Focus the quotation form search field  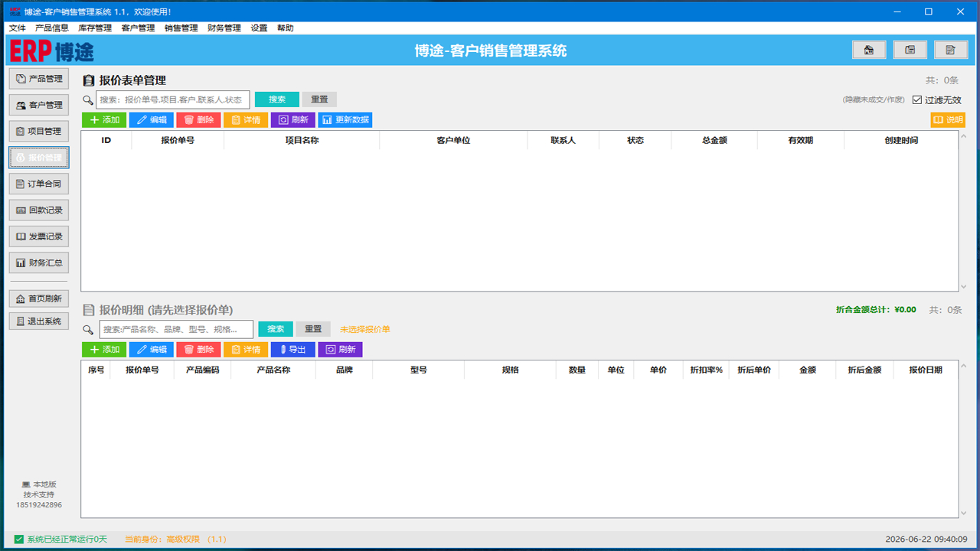click(173, 99)
